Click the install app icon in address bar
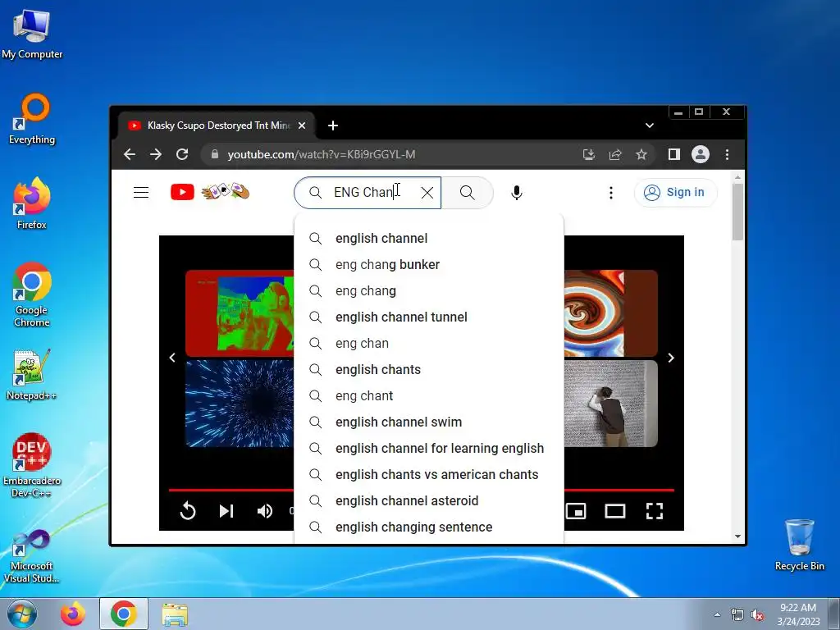The height and width of the screenshot is (630, 840). 589,155
